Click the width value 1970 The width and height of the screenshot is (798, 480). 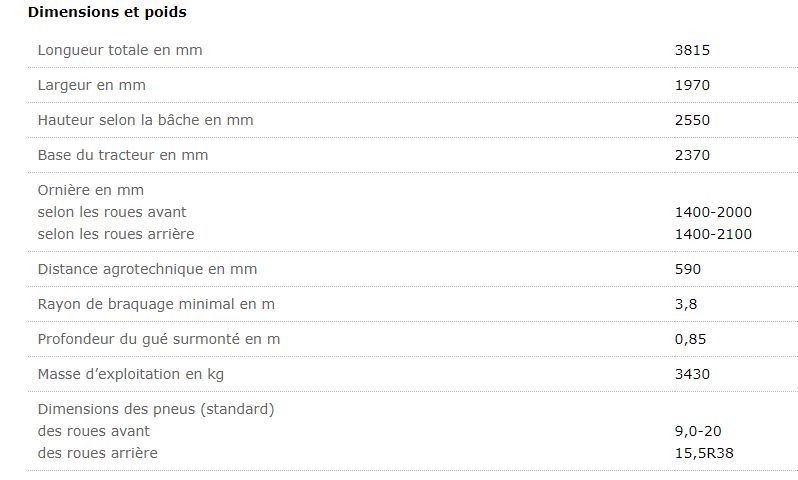pos(692,85)
